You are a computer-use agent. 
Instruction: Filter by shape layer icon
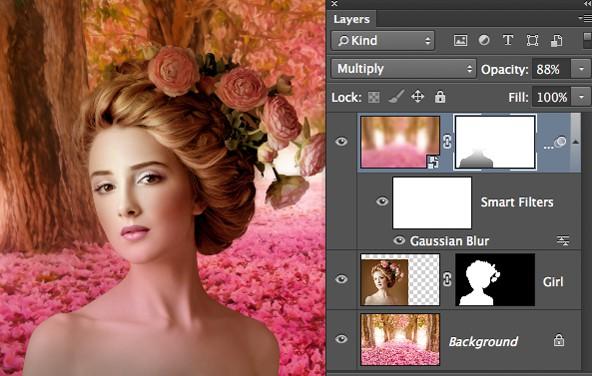pos(532,40)
